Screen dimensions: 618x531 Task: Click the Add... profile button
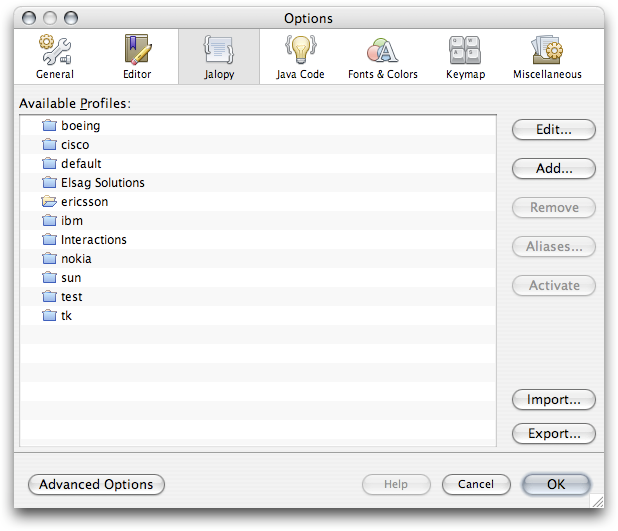[x=554, y=168]
